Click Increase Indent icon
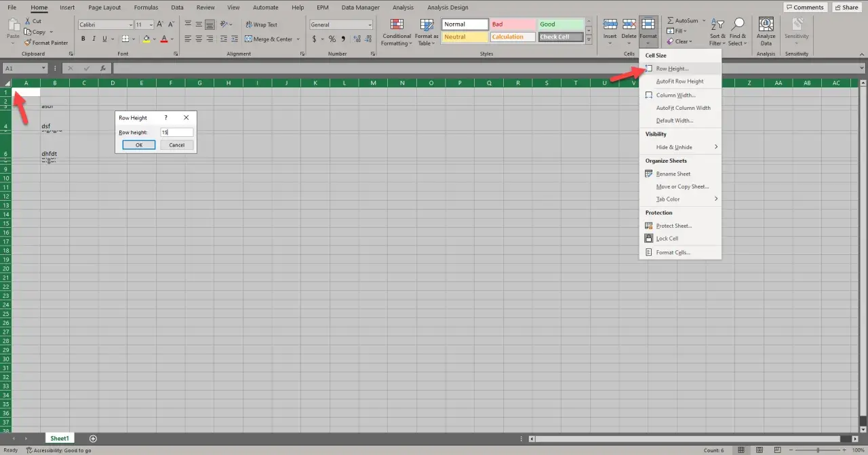 coord(235,39)
